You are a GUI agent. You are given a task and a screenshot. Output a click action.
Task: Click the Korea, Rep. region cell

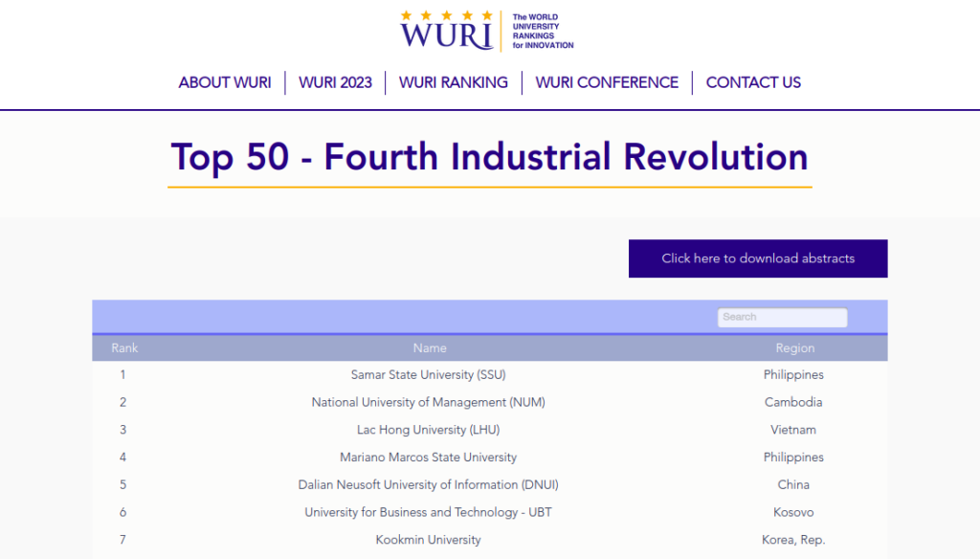click(793, 540)
